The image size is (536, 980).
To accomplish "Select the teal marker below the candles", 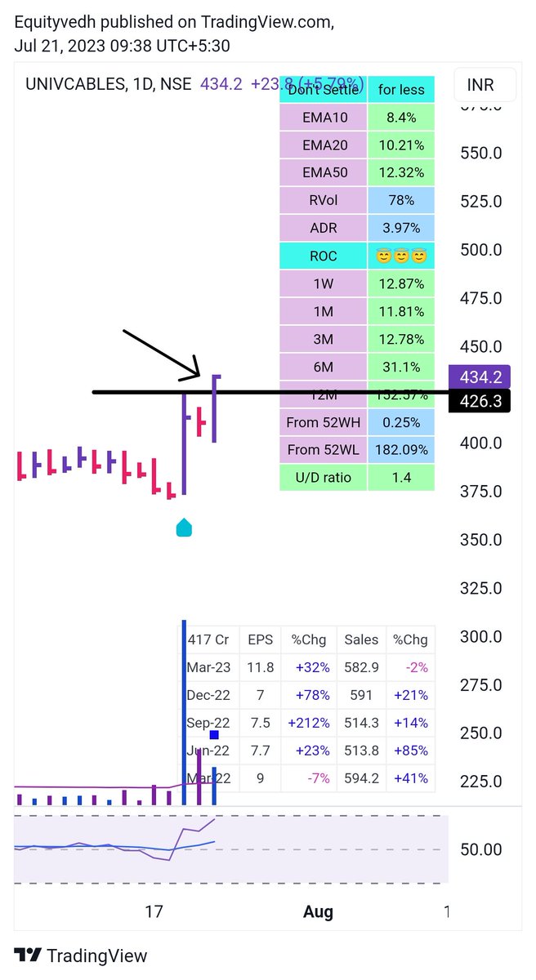I will point(184,528).
